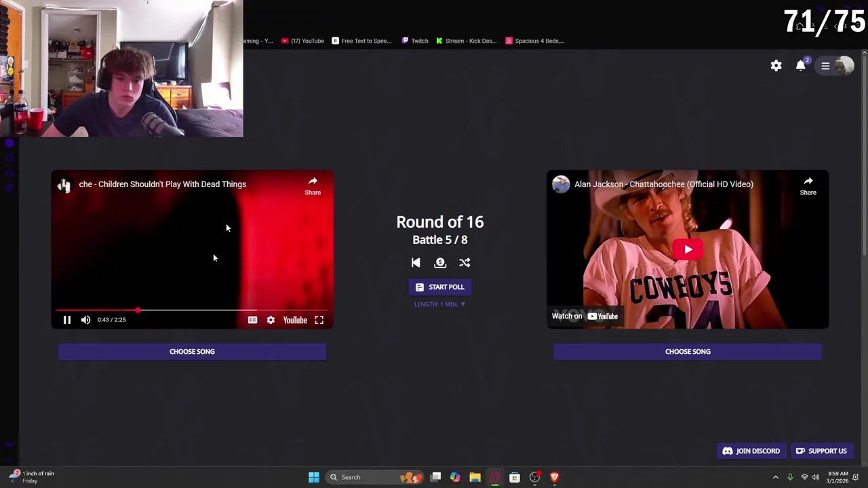Screen dimensions: 868x488
Task: Go back to the previous battle
Action: pyautogui.click(x=416, y=263)
